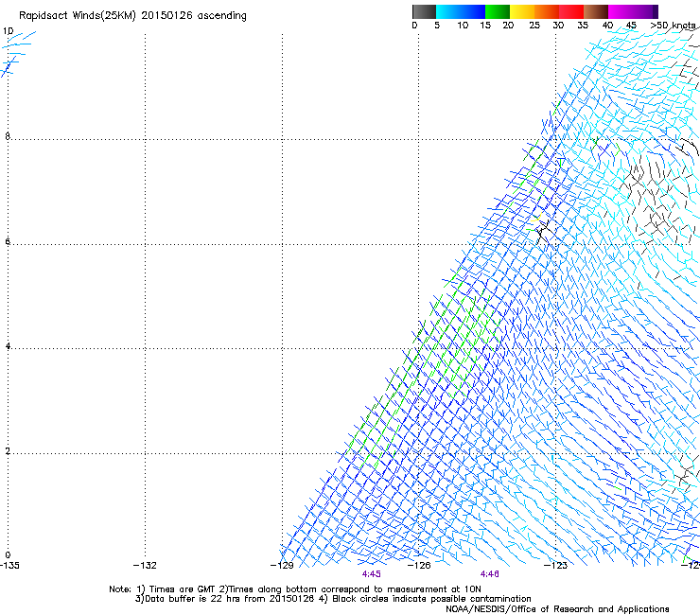This screenshot has height=615, width=700.
Task: Click the '40' label under the color bar
Action: pyautogui.click(x=607, y=26)
